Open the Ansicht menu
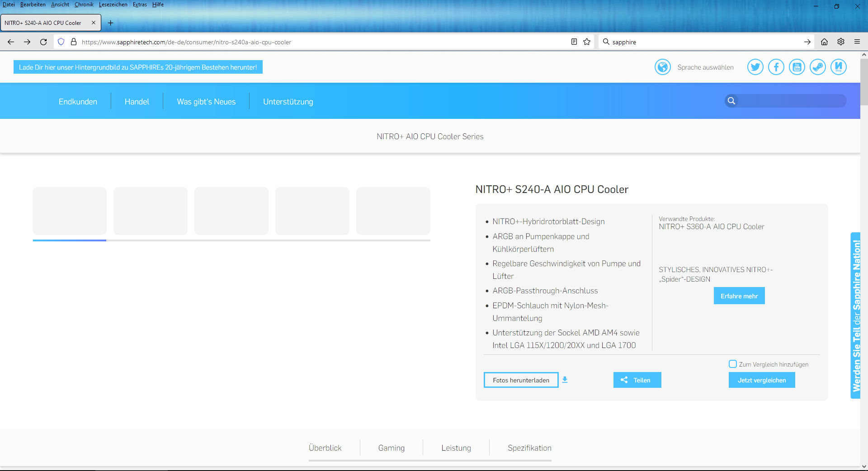This screenshot has height=471, width=868. (x=60, y=5)
